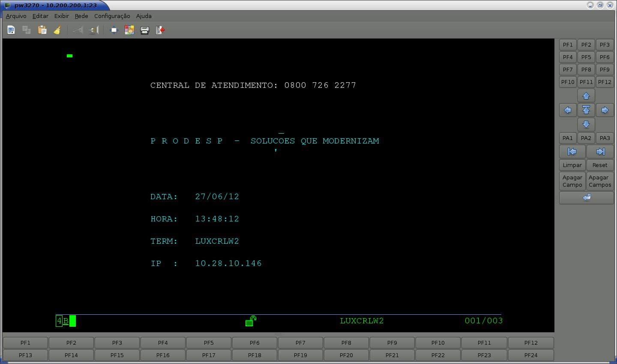
Task: Click the 001/003 cursor position indicator
Action: coord(484,321)
